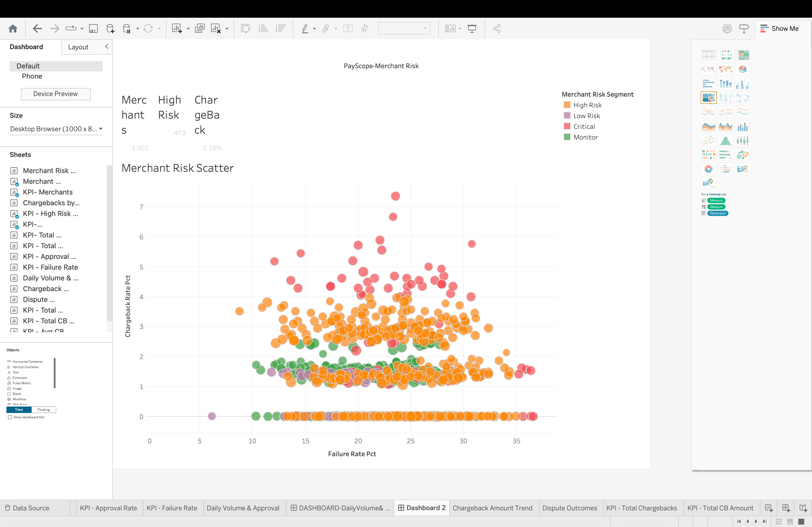
Task: Select the packed bubbles chart in Show Me
Action: [742, 155]
